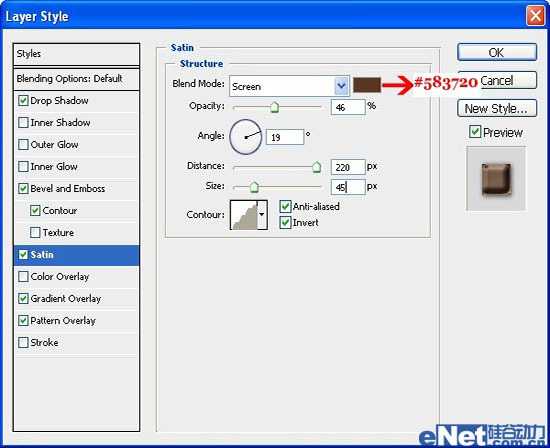Open the Blend Mode dropdown
The height and width of the screenshot is (448, 550).
click(341, 86)
